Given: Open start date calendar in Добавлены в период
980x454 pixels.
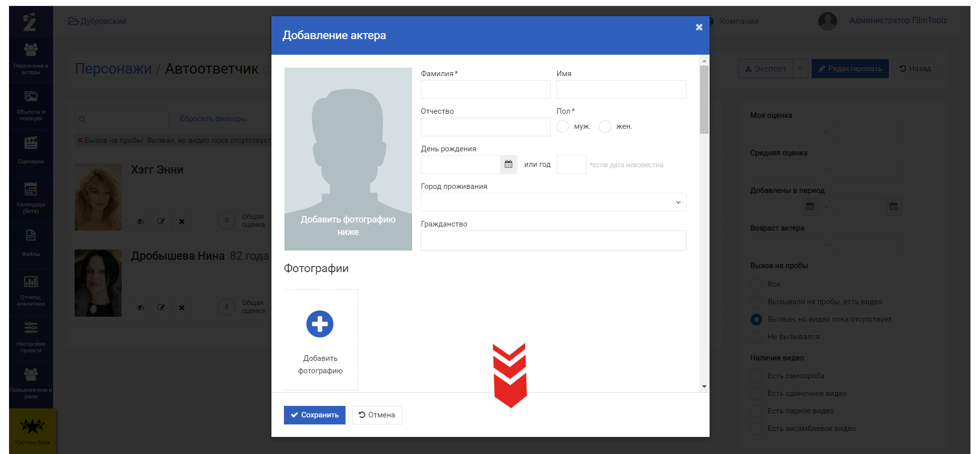Looking at the screenshot, I should pyautogui.click(x=810, y=206).
